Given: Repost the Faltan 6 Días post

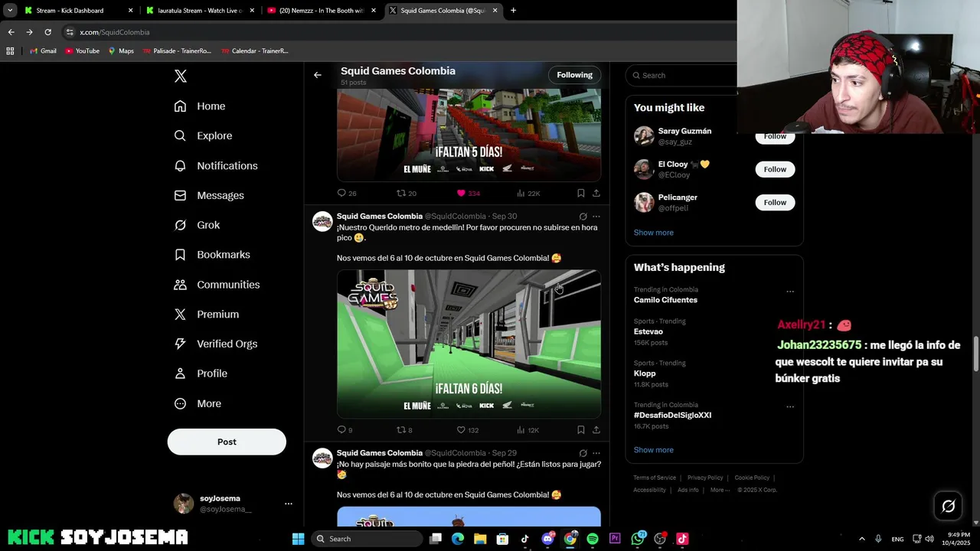Looking at the screenshot, I should [404, 430].
